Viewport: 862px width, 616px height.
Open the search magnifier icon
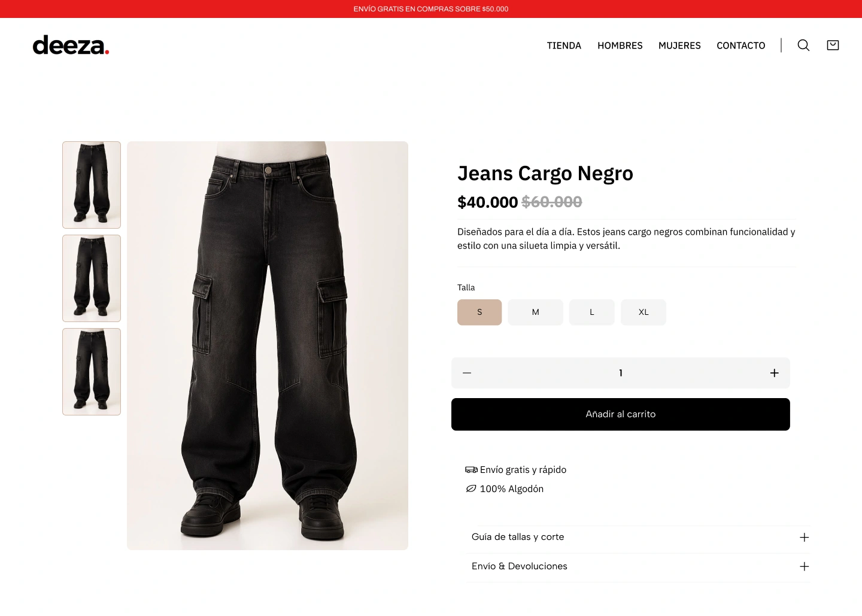pos(803,45)
